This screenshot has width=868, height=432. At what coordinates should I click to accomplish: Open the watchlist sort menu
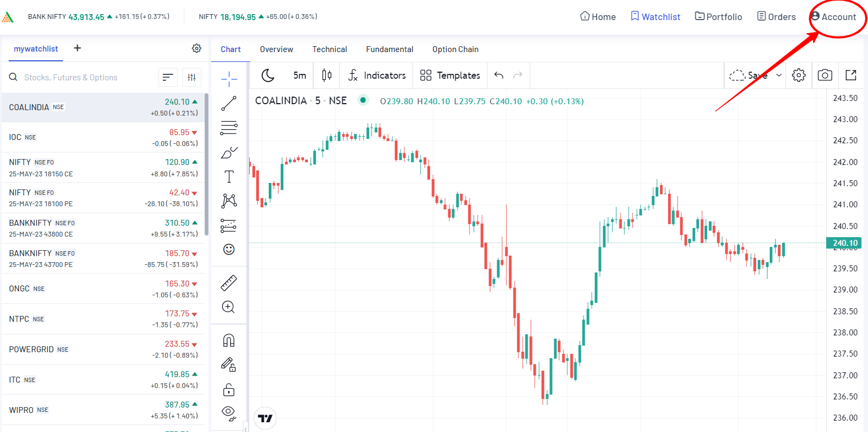168,78
